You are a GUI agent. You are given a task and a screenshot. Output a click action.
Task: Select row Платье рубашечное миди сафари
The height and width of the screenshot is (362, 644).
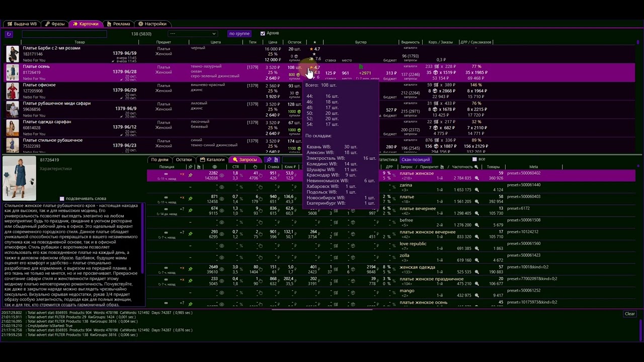320,109
